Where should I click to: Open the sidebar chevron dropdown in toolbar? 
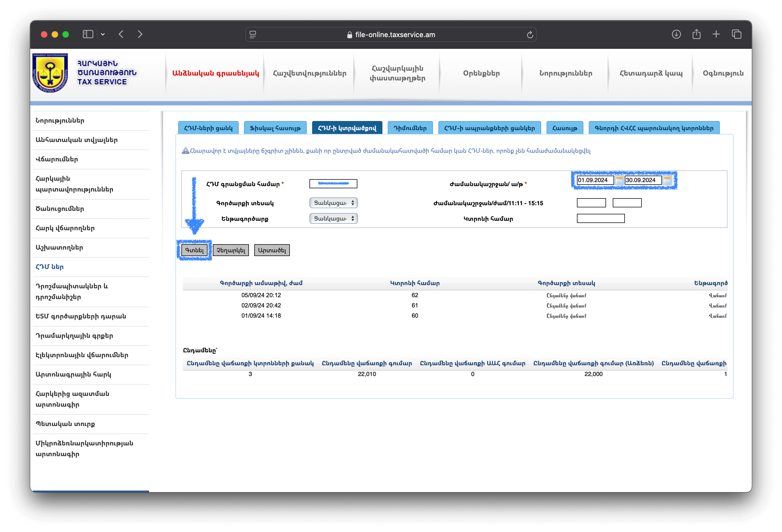pos(103,34)
